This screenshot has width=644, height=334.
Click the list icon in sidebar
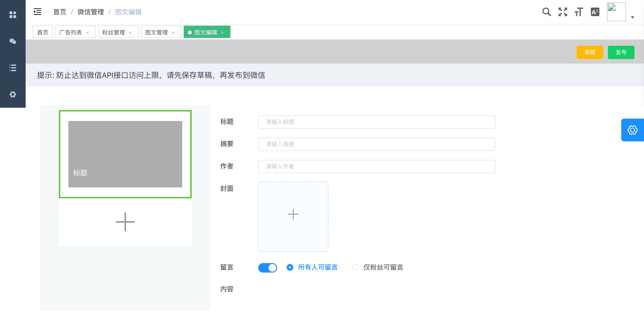[x=13, y=68]
